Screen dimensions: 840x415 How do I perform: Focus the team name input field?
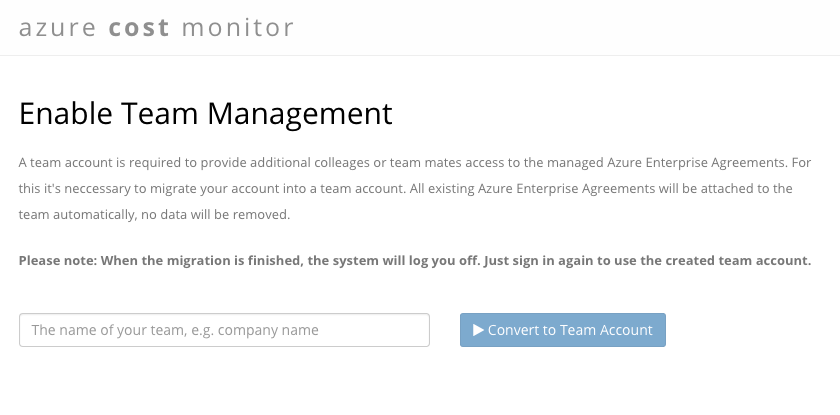224,330
